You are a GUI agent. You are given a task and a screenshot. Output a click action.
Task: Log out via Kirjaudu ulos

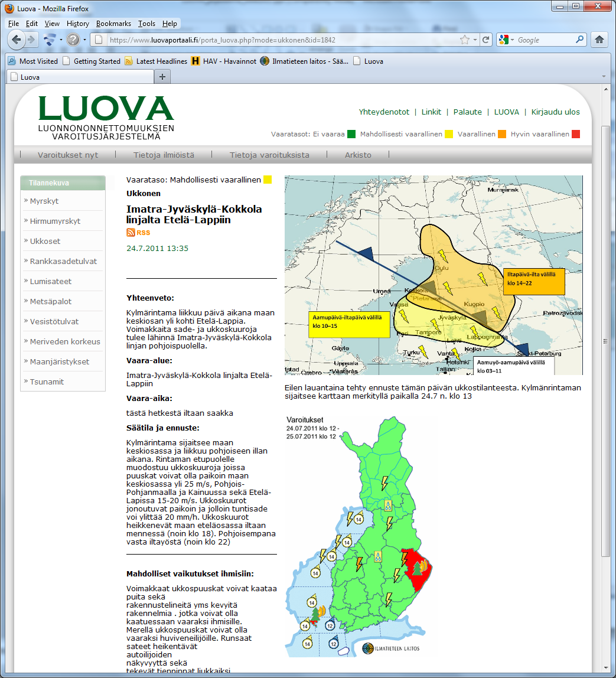pos(556,112)
